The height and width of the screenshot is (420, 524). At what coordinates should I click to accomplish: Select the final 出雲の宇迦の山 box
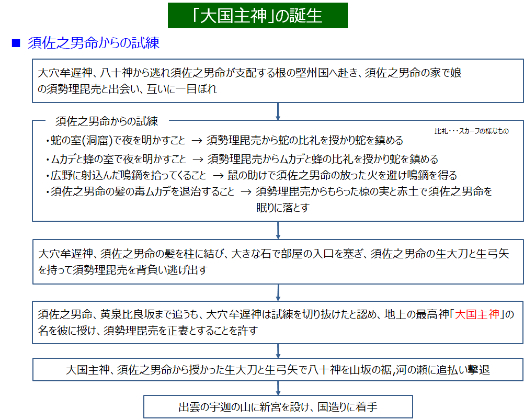278,407
